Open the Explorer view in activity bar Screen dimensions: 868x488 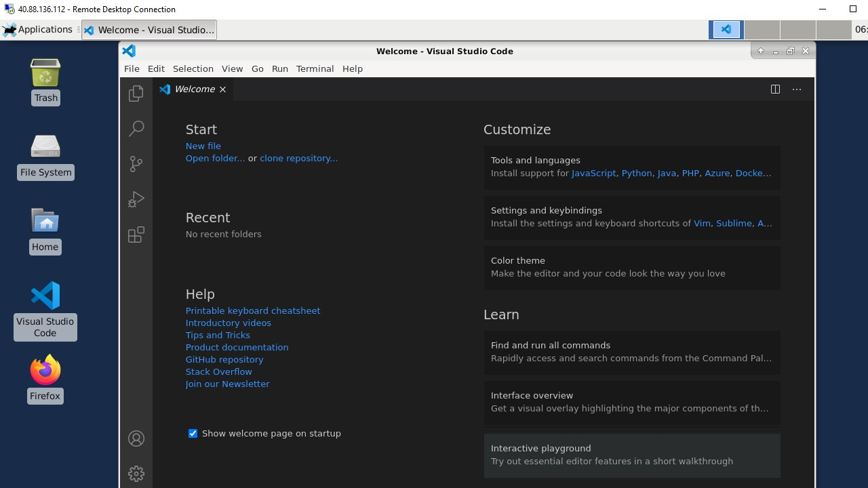[x=136, y=93]
